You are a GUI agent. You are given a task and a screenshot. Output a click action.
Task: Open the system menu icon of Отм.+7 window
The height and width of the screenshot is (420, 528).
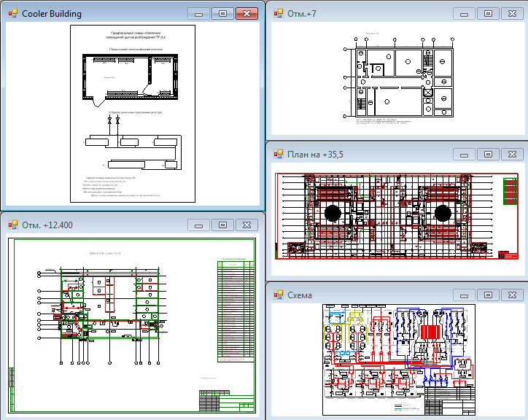tap(279, 14)
